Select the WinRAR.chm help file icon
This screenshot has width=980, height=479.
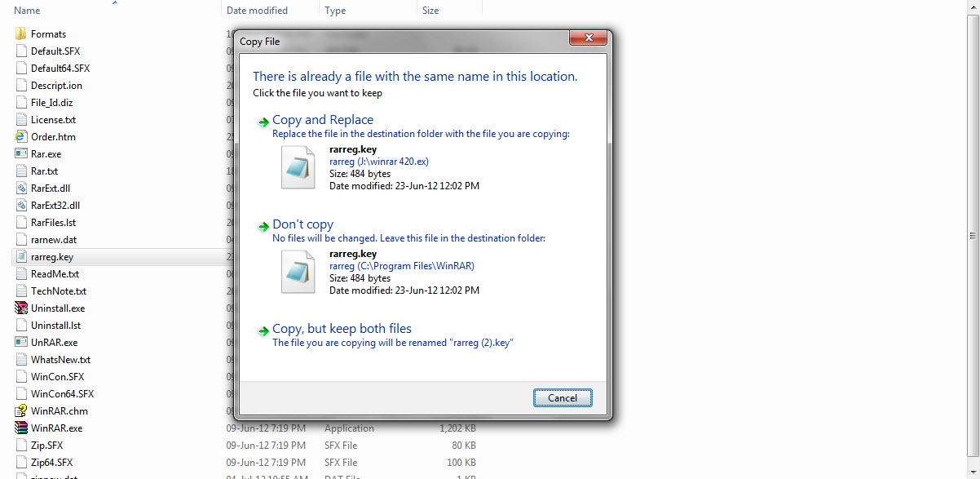(21, 410)
